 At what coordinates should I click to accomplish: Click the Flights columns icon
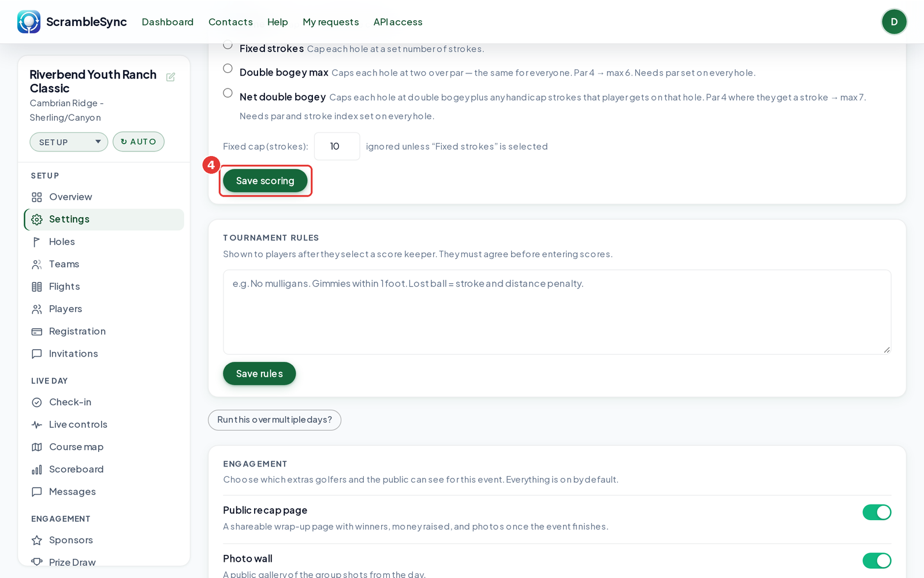37,287
